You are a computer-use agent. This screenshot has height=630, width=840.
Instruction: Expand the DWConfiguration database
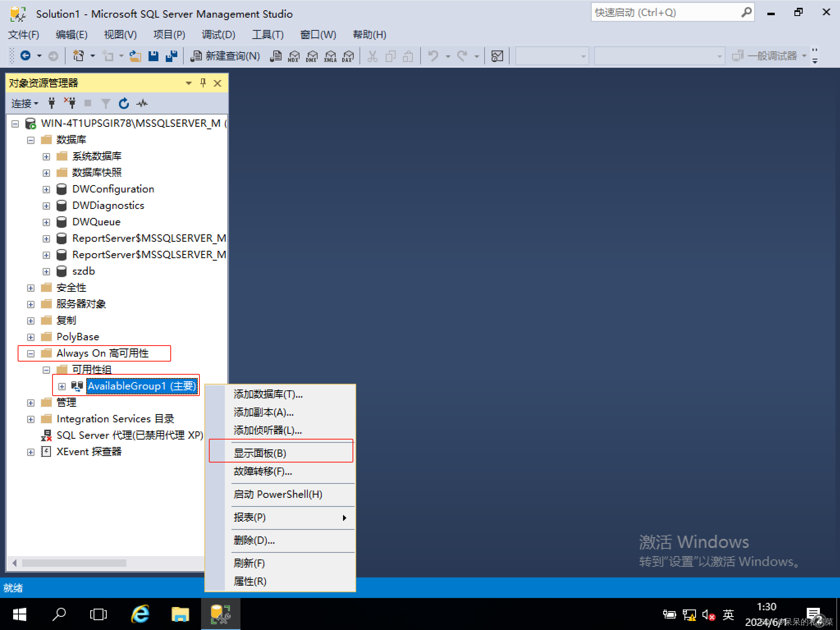[x=46, y=189]
